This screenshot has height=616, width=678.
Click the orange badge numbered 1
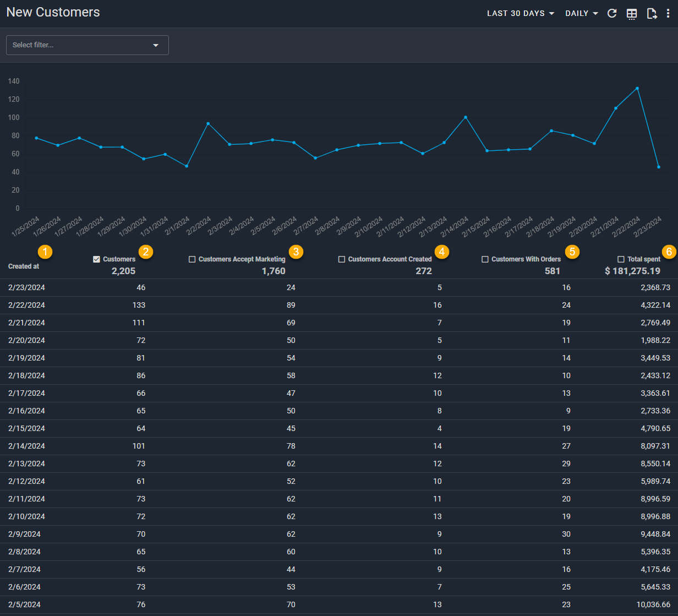click(x=45, y=252)
